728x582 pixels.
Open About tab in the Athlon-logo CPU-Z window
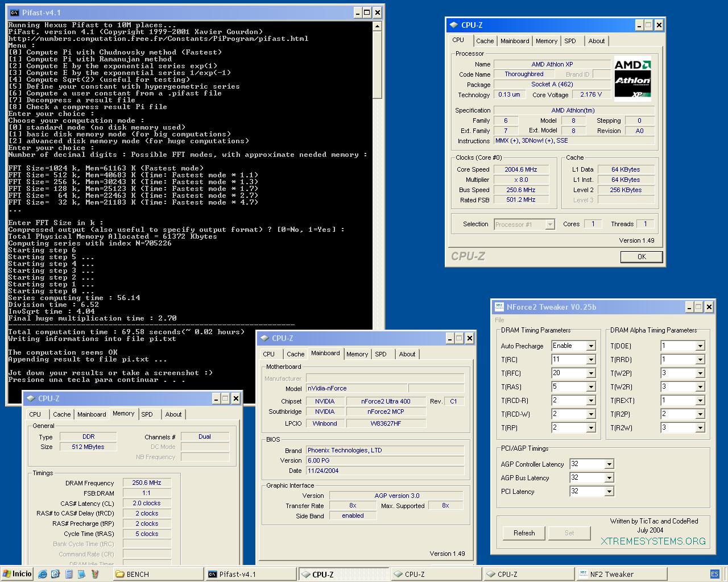point(597,41)
